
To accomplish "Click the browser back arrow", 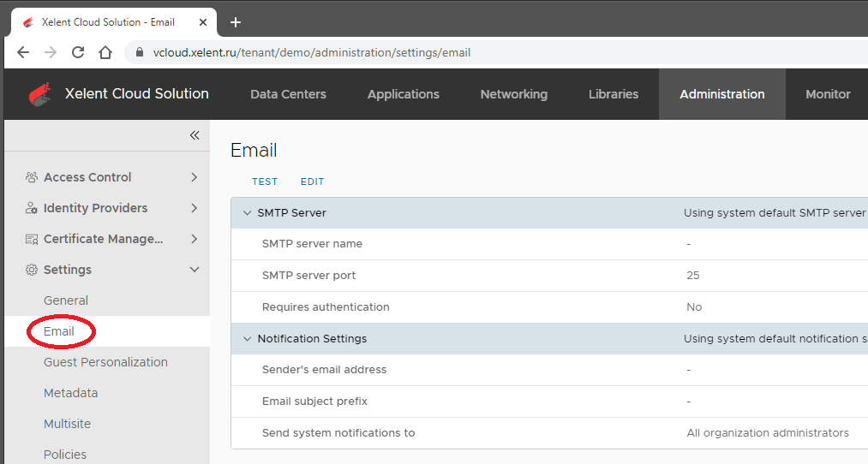I will click(22, 52).
